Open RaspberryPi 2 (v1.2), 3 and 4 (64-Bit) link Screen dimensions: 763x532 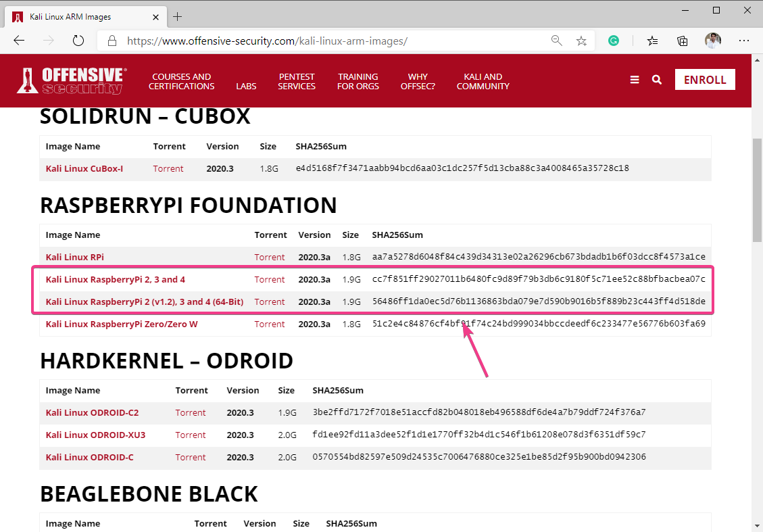(x=145, y=302)
